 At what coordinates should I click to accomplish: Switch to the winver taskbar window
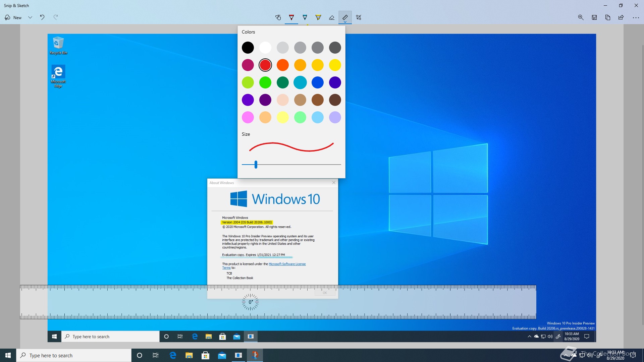(238, 355)
